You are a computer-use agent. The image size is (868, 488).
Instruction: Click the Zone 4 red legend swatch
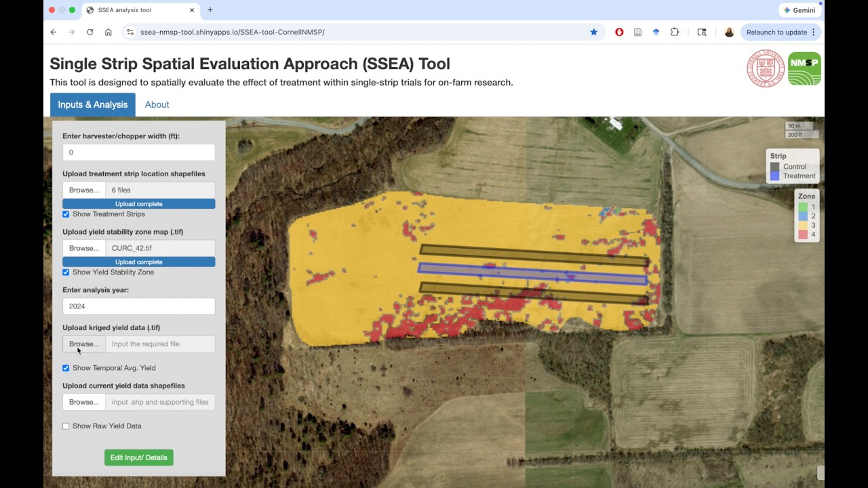(x=803, y=235)
